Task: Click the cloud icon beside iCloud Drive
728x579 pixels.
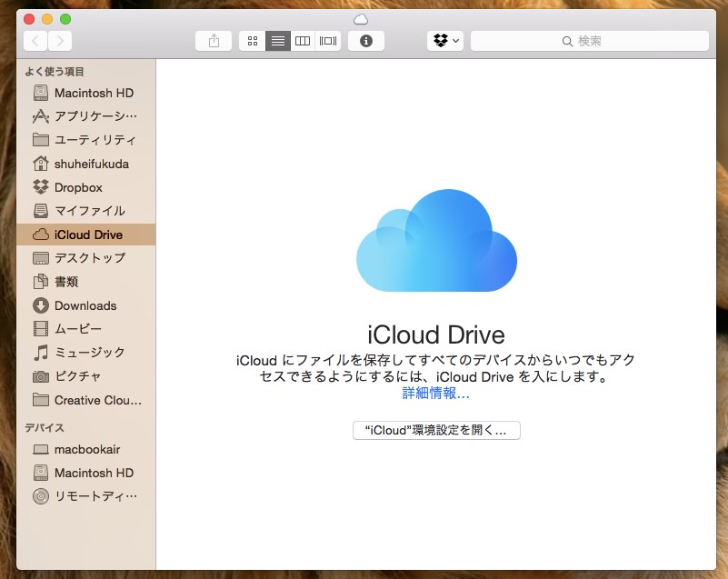Action: [40, 235]
